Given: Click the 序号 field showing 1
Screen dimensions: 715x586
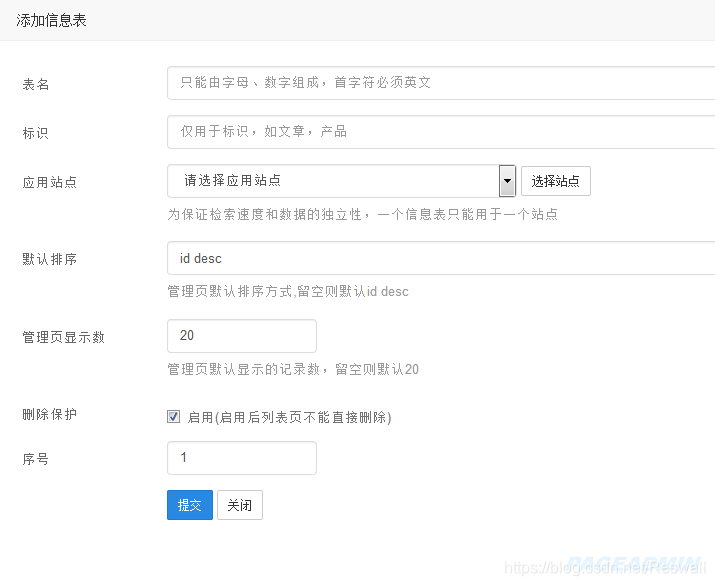Looking at the screenshot, I should (242, 458).
